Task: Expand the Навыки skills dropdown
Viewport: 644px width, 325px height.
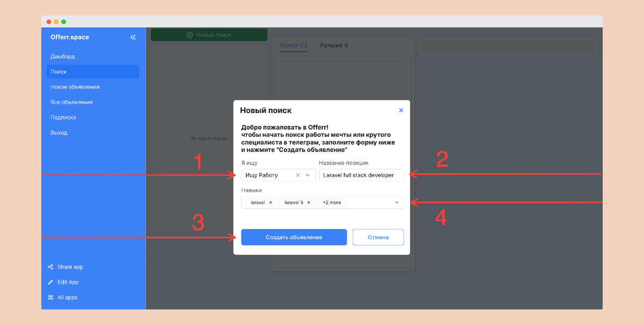Action: (x=397, y=203)
